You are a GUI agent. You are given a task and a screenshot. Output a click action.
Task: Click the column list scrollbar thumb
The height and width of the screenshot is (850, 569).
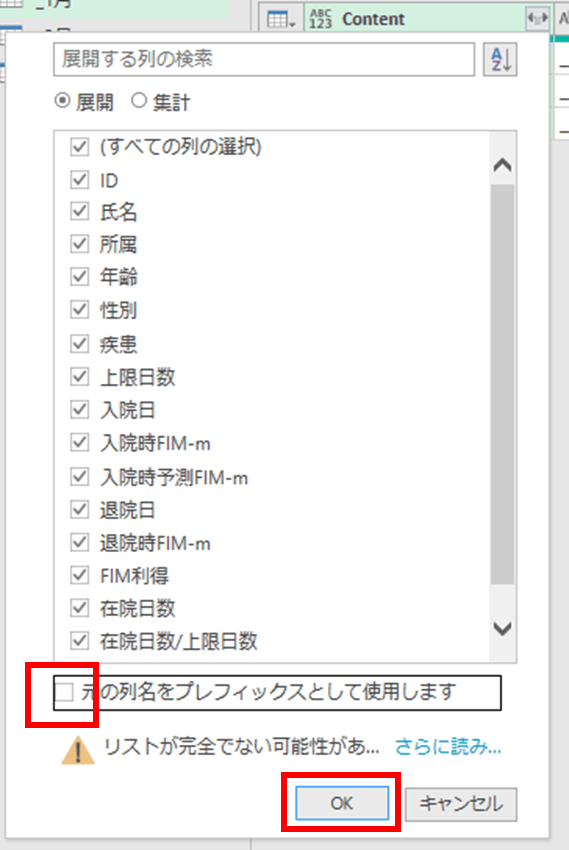[x=503, y=384]
